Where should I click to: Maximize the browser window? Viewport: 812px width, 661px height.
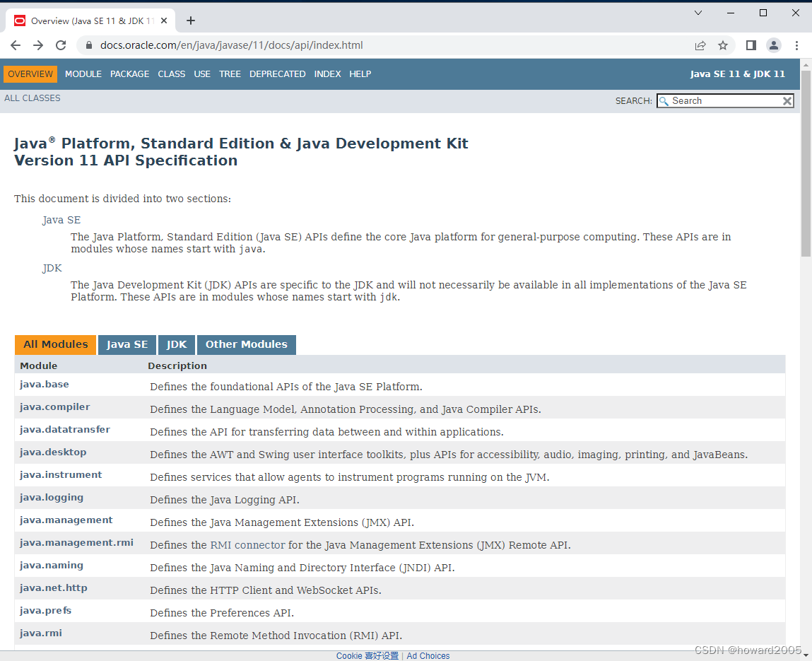pyautogui.click(x=763, y=13)
